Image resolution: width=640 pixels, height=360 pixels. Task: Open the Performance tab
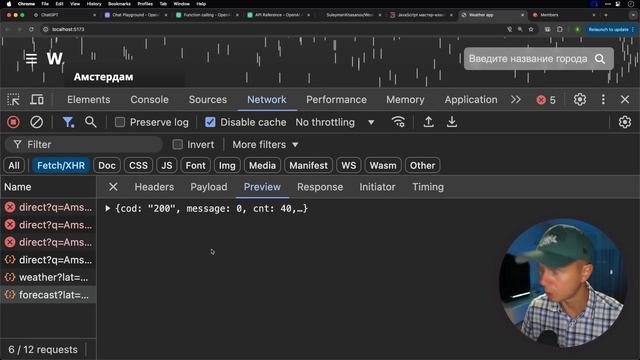click(x=336, y=100)
